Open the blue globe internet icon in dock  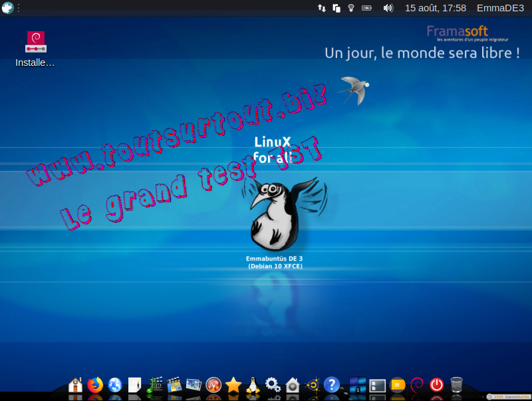coord(115,385)
